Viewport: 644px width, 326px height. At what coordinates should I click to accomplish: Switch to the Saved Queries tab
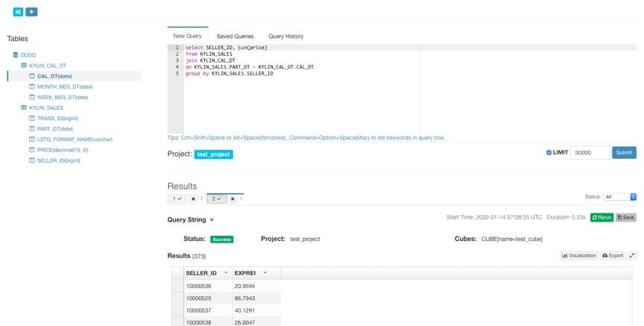tap(235, 37)
